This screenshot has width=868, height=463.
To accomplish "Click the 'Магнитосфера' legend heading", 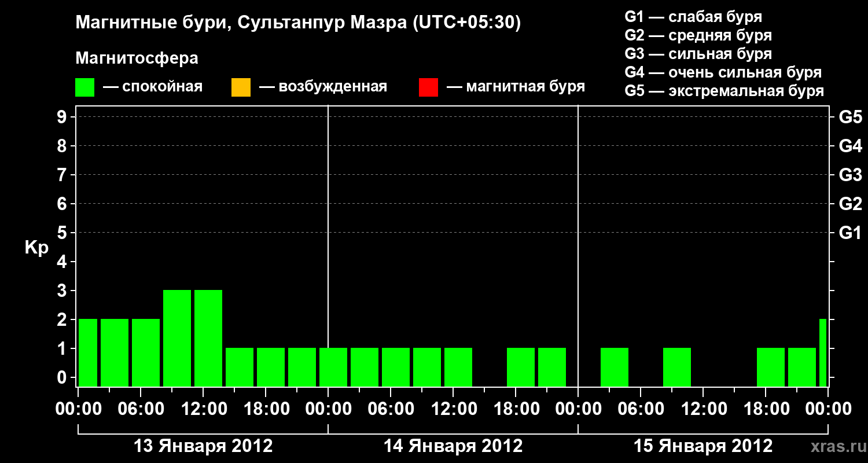I will [x=137, y=58].
